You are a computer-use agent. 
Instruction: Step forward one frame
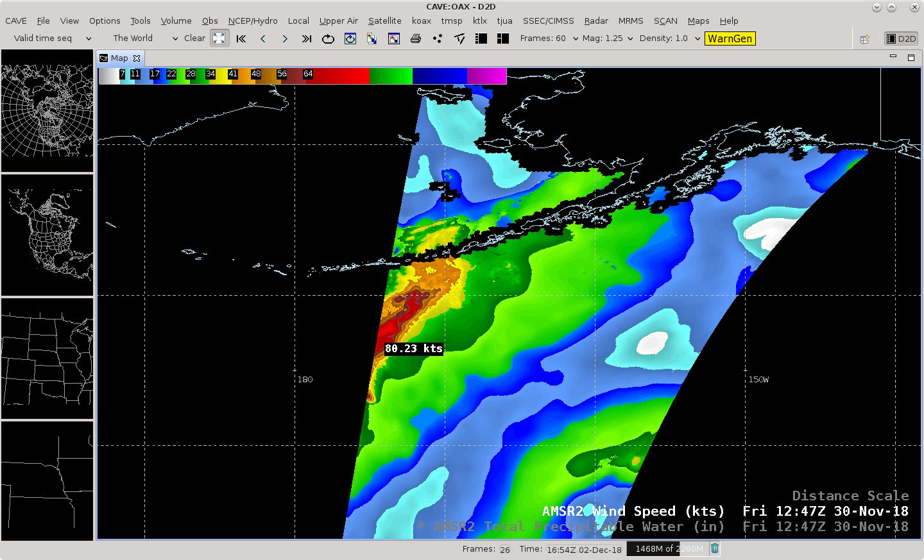pyautogui.click(x=285, y=38)
